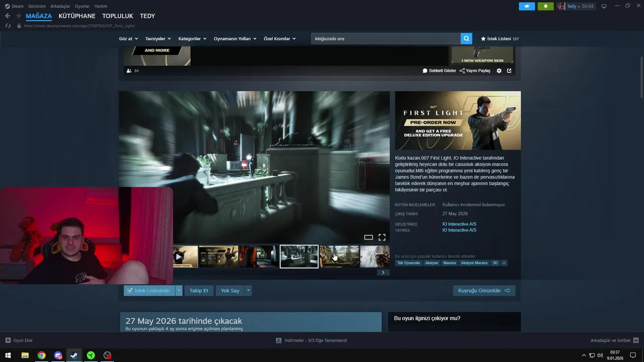
Task: Open the Tavsiyeler dropdown menu
Action: click(x=158, y=39)
